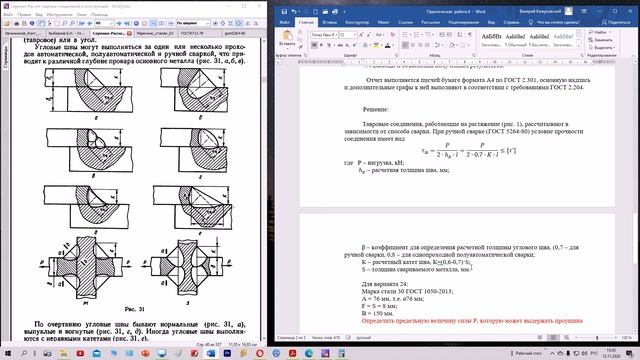The height and width of the screenshot is (360, 640).
Task: Increase font size with the grow font icon
Action: tap(361, 35)
